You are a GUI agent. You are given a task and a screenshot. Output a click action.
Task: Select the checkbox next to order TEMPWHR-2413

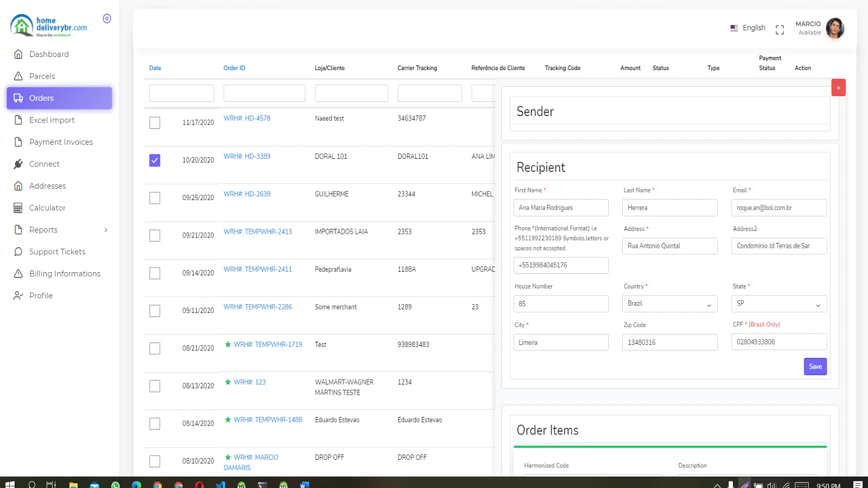155,235
